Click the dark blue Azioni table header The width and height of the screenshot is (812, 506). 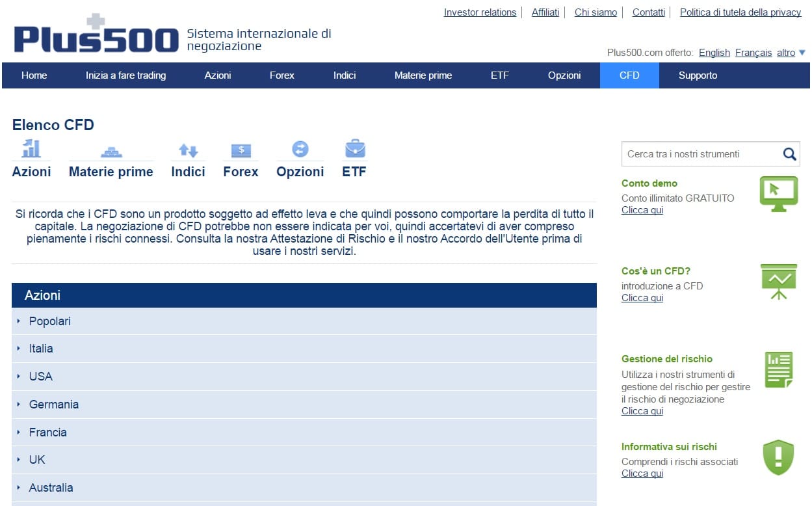[x=304, y=295]
